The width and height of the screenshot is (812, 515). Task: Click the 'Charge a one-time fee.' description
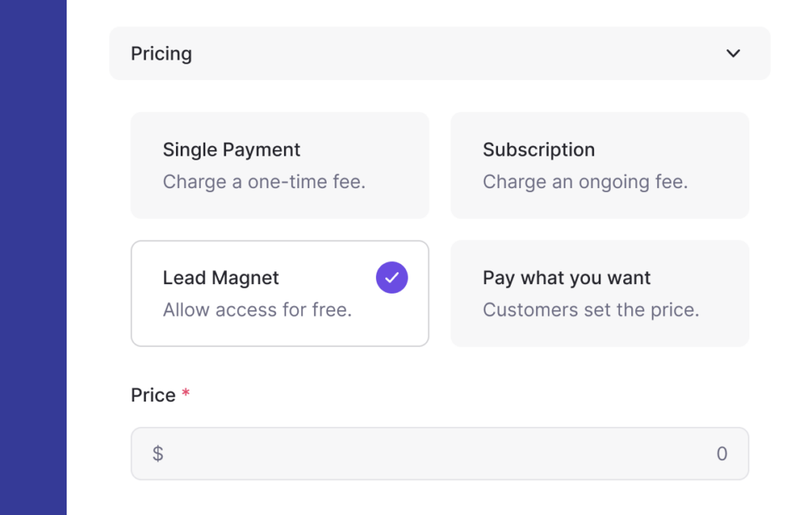pos(264,182)
